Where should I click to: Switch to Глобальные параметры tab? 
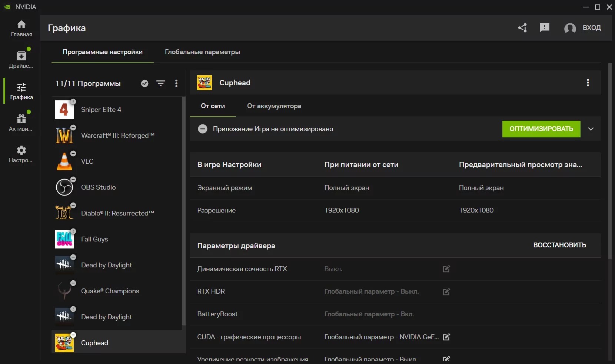pos(202,52)
